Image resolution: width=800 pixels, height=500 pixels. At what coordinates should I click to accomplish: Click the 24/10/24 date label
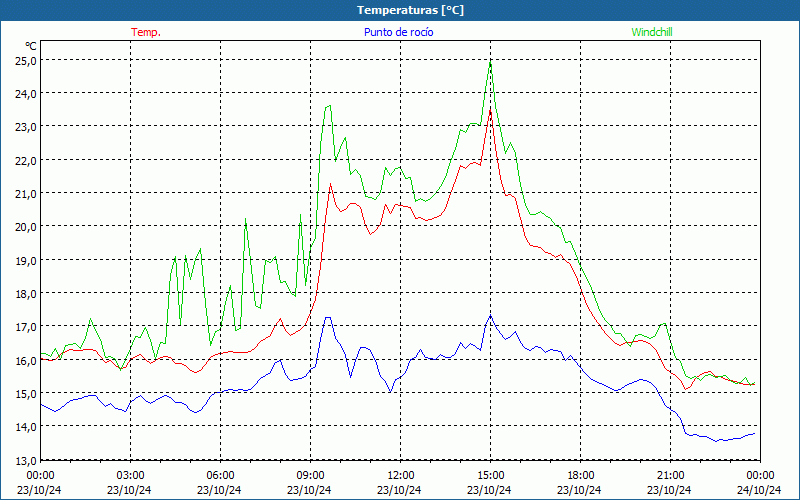759,490
